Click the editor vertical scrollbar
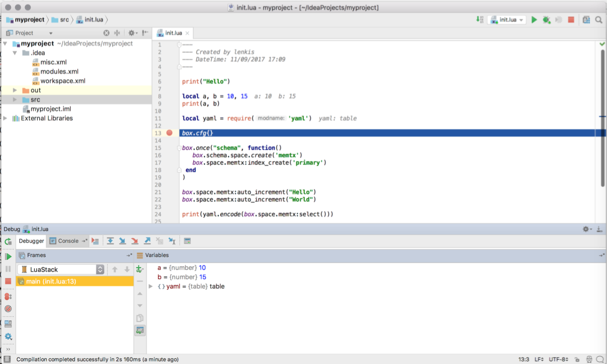This screenshot has height=364, width=607. click(603, 118)
